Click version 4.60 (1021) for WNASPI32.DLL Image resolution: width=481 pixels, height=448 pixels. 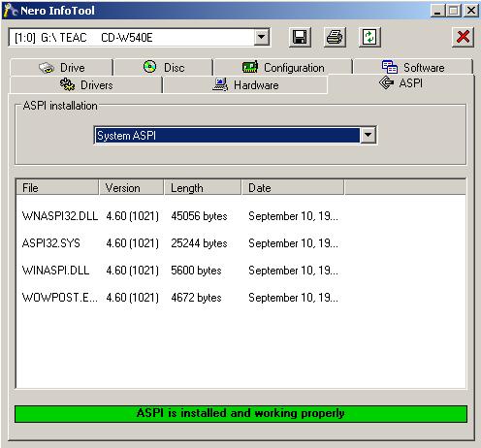133,216
